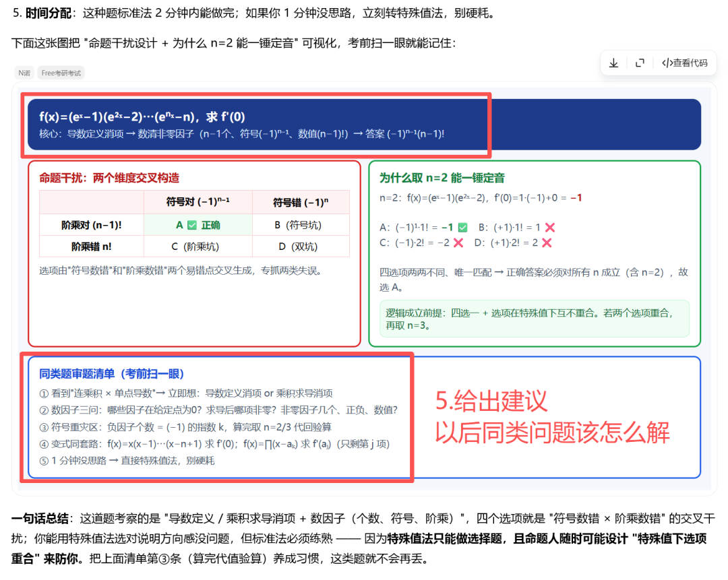Click checklist item ② 数因子三问
This screenshot has width=728, height=580.
[x=218, y=410]
